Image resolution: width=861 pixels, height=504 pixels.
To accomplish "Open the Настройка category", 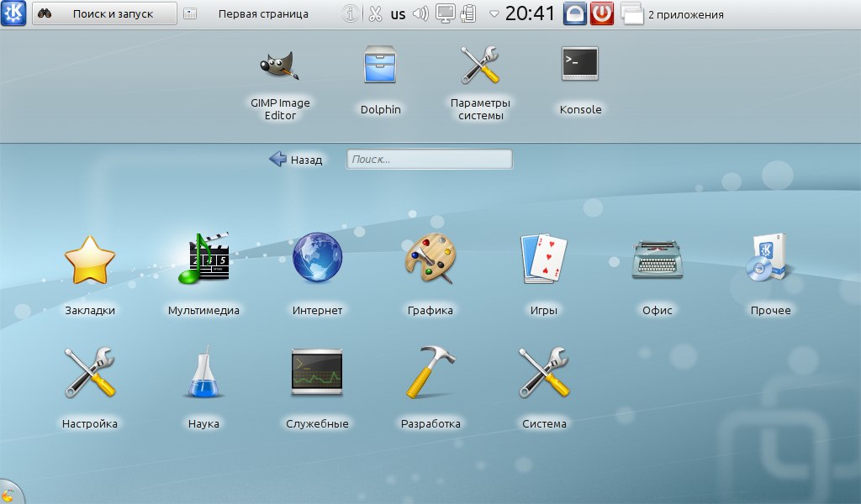I will [x=90, y=388].
